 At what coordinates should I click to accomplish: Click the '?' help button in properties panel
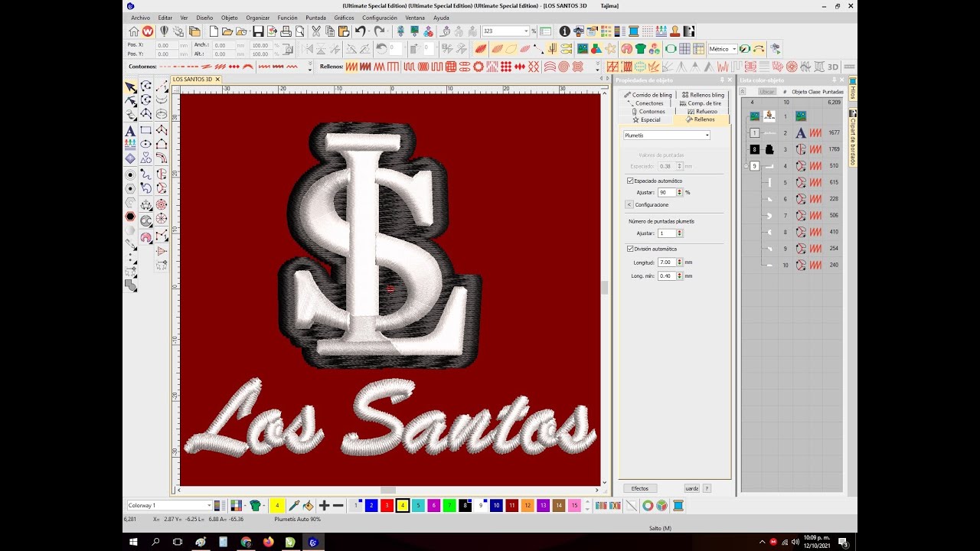coord(707,488)
